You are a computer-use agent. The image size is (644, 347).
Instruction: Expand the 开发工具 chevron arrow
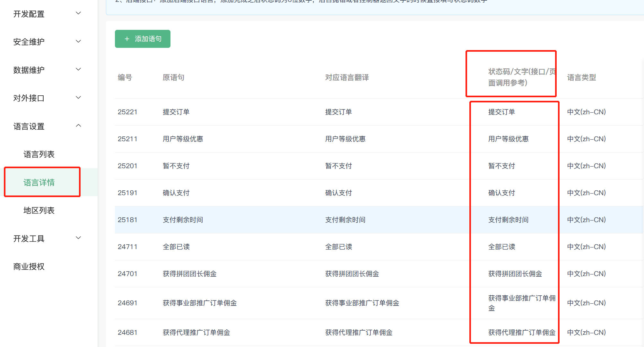[x=78, y=238]
